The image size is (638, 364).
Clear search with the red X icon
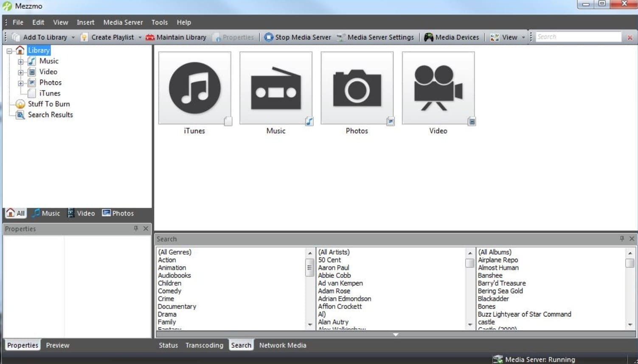pos(630,38)
